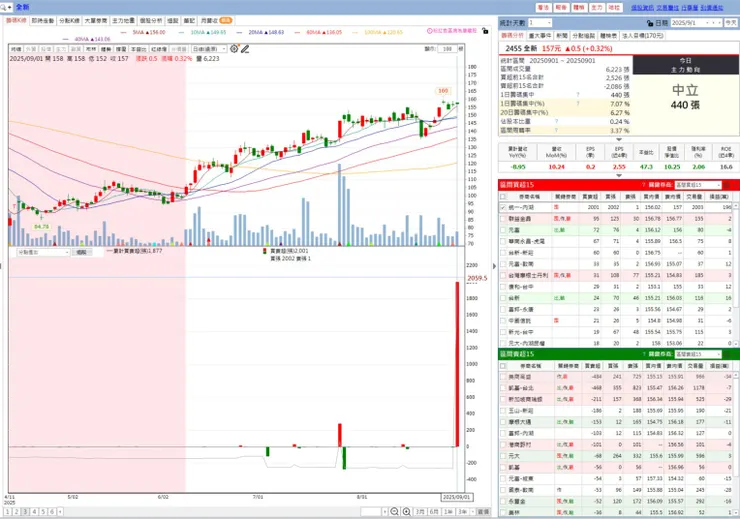Open the 法人目標(170元) tab
Screen dimensions: 740x519
(x=642, y=36)
